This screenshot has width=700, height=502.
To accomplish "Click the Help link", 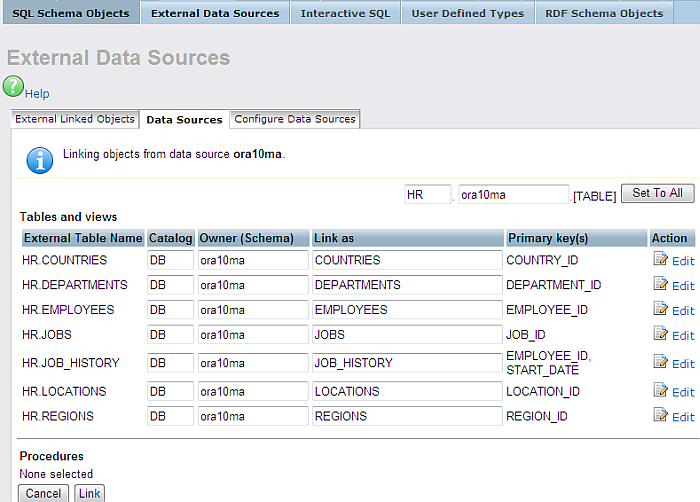I will point(37,94).
